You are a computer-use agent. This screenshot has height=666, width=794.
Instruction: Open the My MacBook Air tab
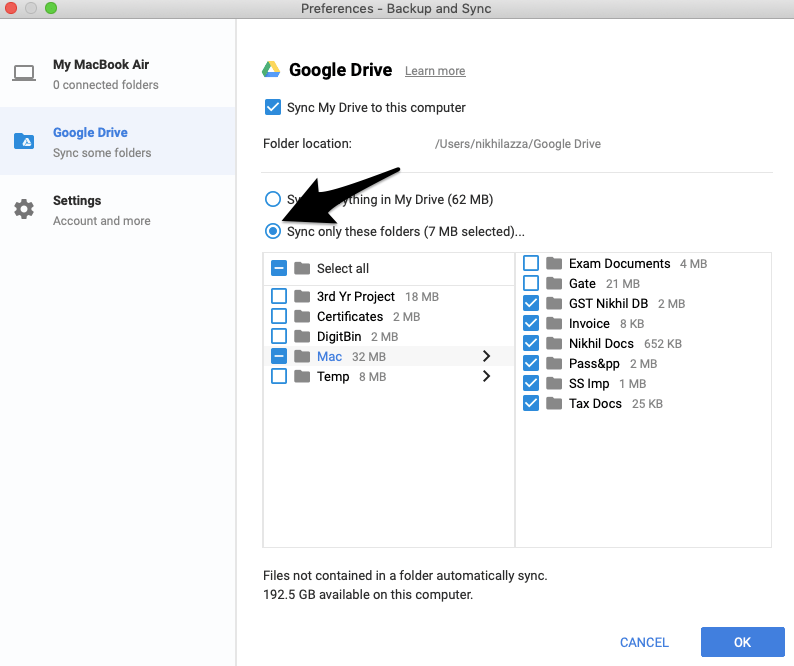(117, 73)
